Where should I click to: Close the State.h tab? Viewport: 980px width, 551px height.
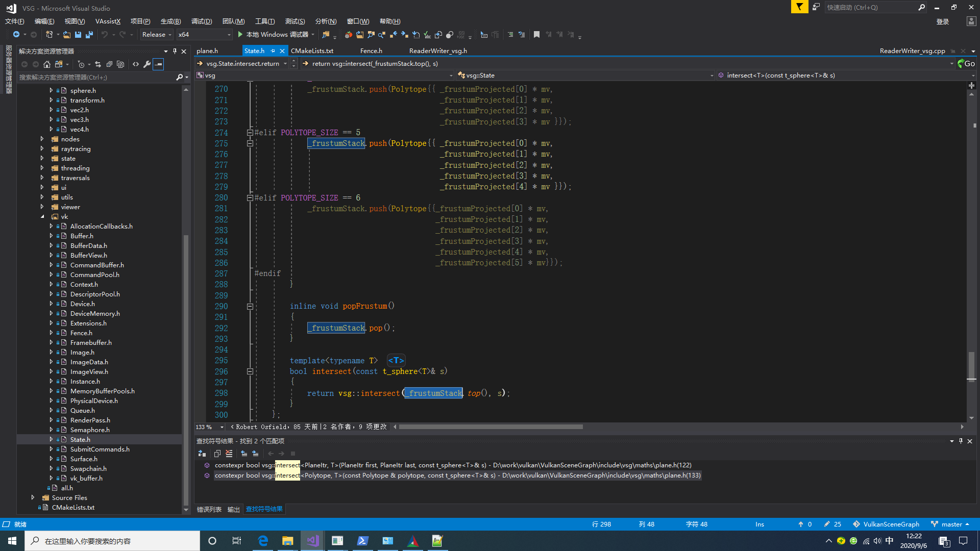coord(282,51)
